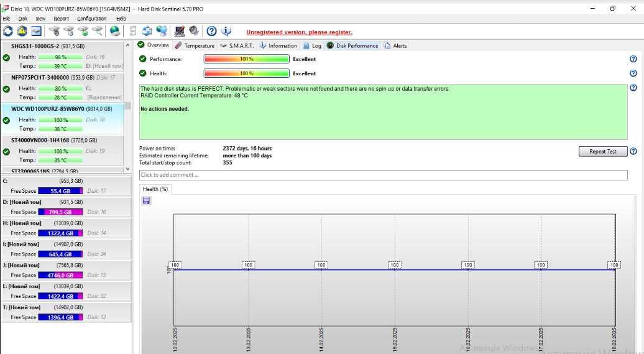Click the disk list scroll up arrow
Viewport: 644px width, 354px height.
tap(127, 45)
